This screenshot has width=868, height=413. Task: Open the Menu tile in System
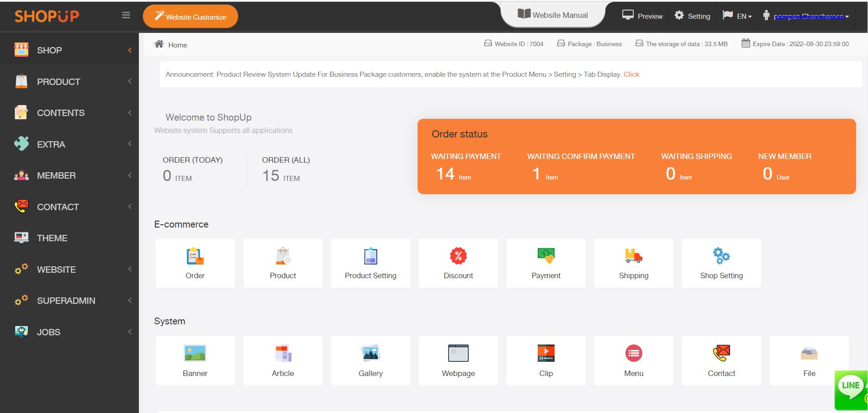(x=634, y=360)
